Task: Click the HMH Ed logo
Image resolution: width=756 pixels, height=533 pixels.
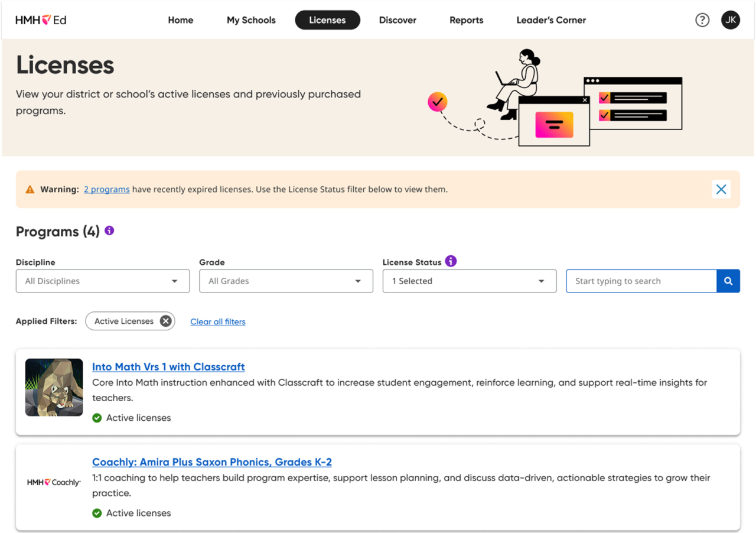Action: point(41,20)
